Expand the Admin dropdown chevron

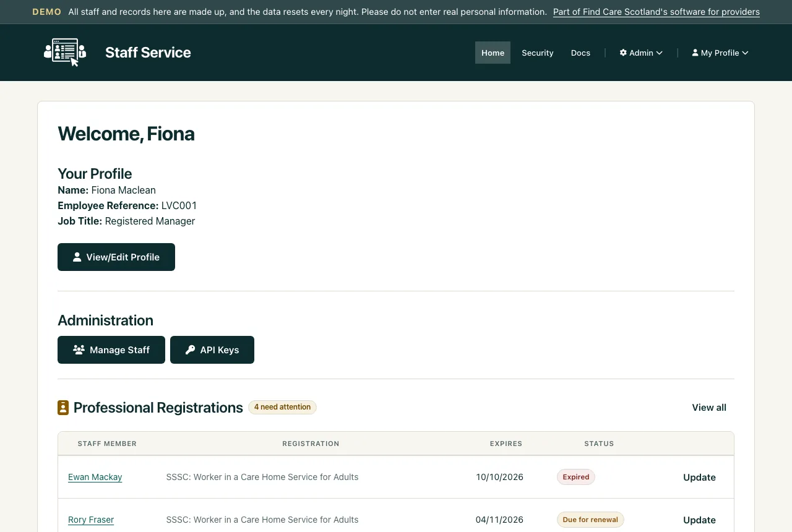[660, 53]
